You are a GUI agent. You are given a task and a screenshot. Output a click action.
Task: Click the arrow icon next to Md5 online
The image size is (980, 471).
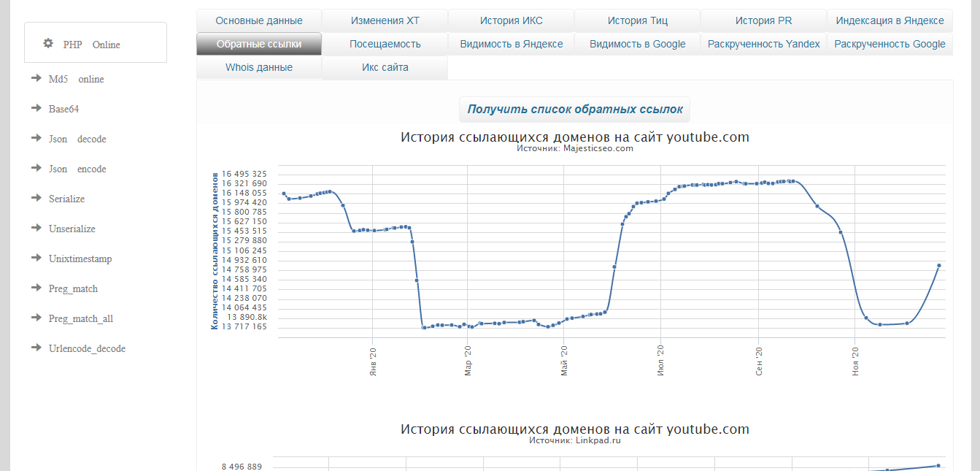point(36,78)
